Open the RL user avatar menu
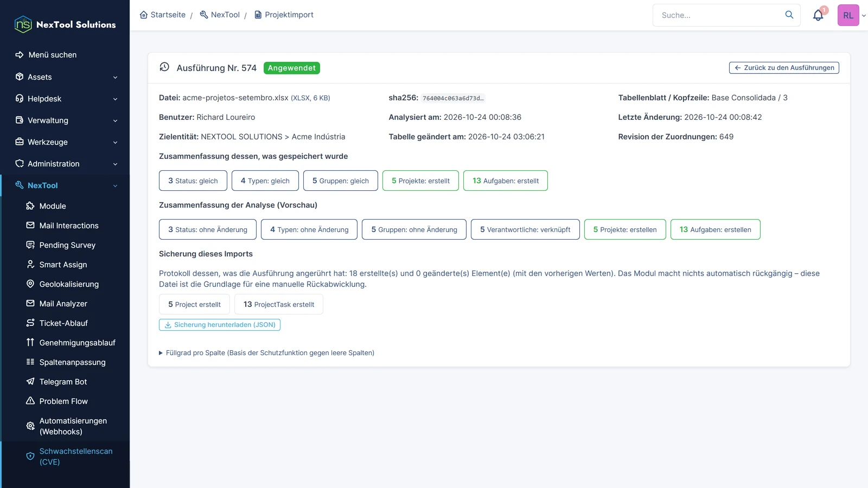This screenshot has width=868, height=488. (848, 15)
